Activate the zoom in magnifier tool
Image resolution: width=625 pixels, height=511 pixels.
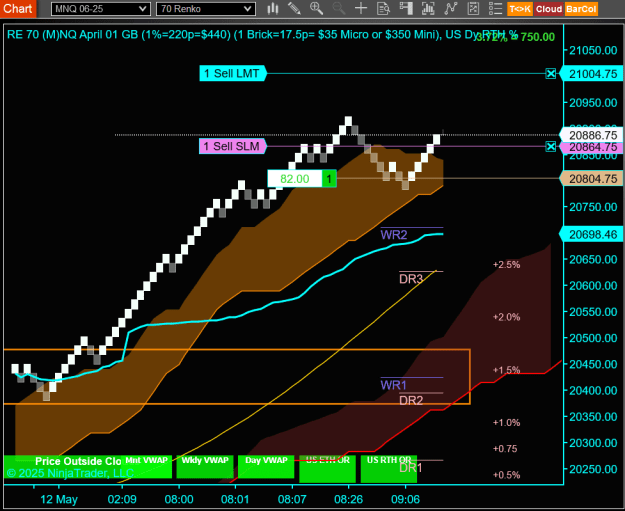click(x=316, y=8)
